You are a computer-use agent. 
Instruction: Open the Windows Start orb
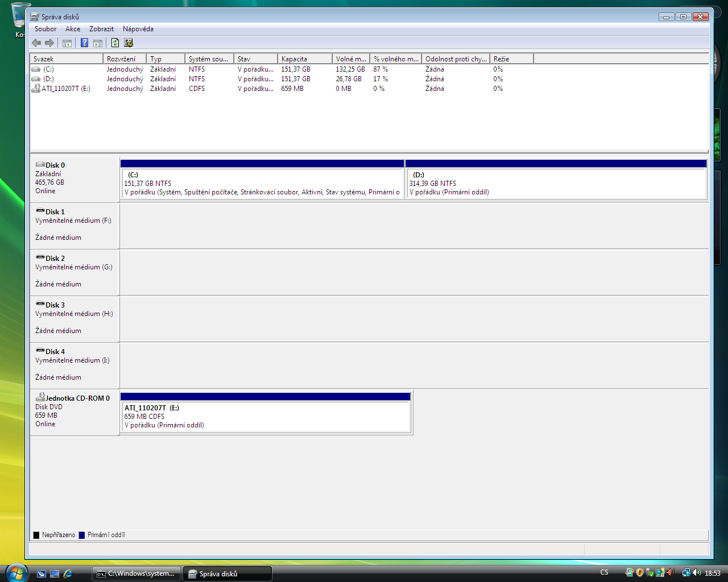point(16,572)
